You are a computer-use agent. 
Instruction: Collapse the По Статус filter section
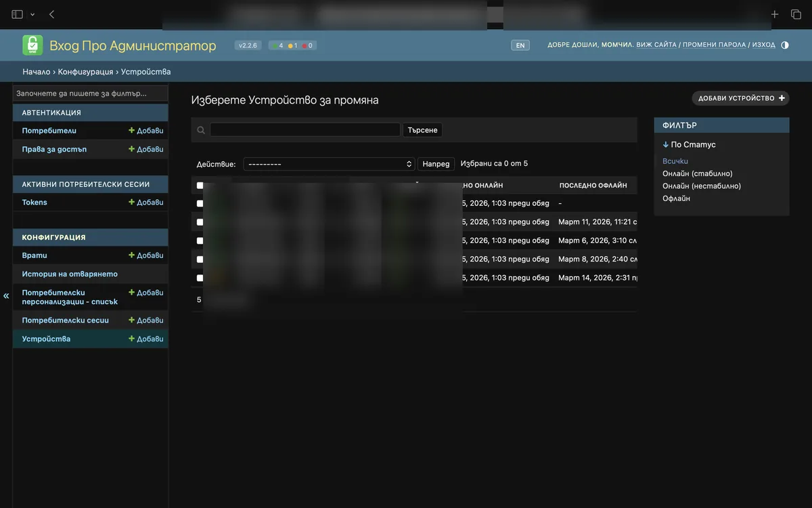coord(689,144)
